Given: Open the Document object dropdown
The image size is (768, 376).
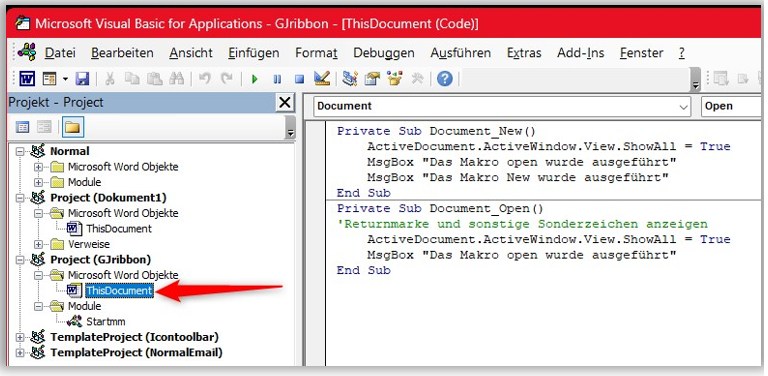Looking at the screenshot, I should click(502, 106).
